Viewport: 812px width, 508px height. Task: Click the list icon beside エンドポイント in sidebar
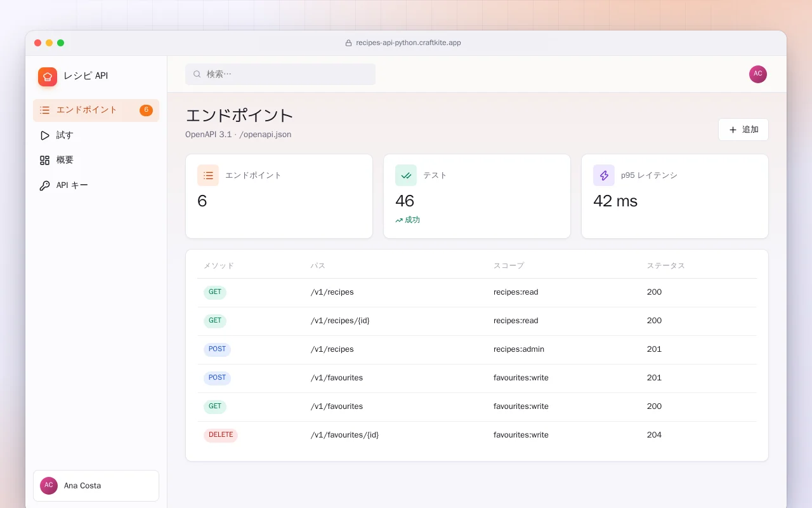44,110
